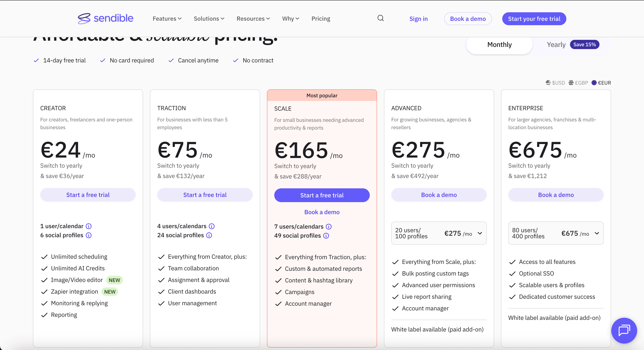Open the live chat widget
Screen dimensions: 644x350
tap(624, 330)
